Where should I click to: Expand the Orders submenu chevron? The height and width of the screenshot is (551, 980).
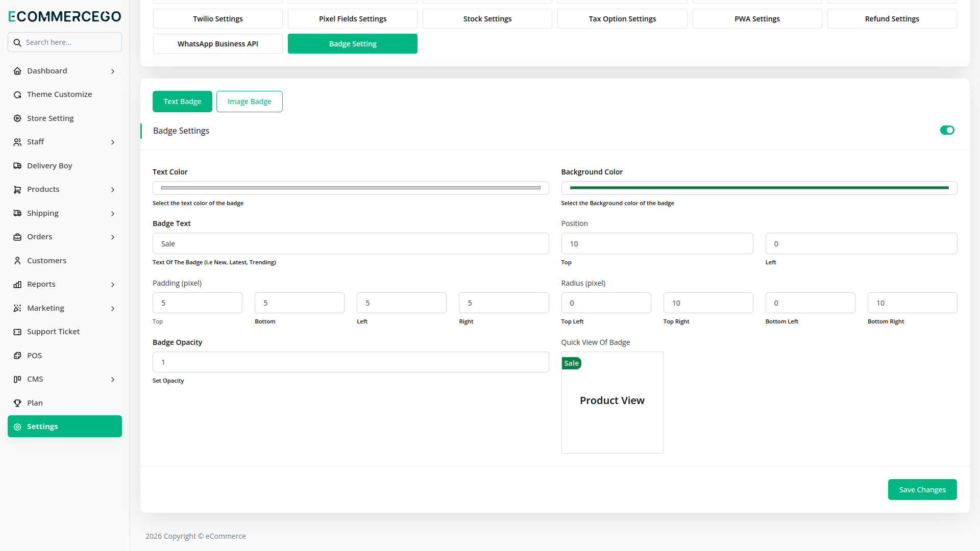[x=113, y=237]
